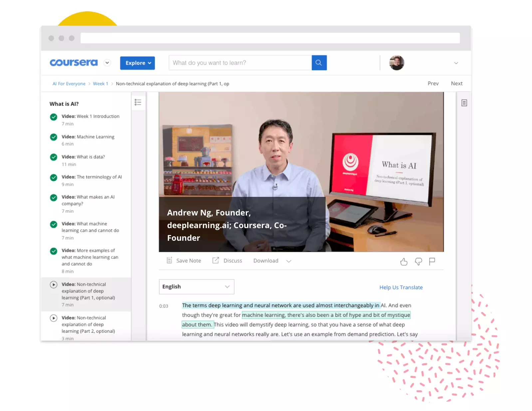Go to Prev lesson
532x411 pixels.
[x=433, y=83]
